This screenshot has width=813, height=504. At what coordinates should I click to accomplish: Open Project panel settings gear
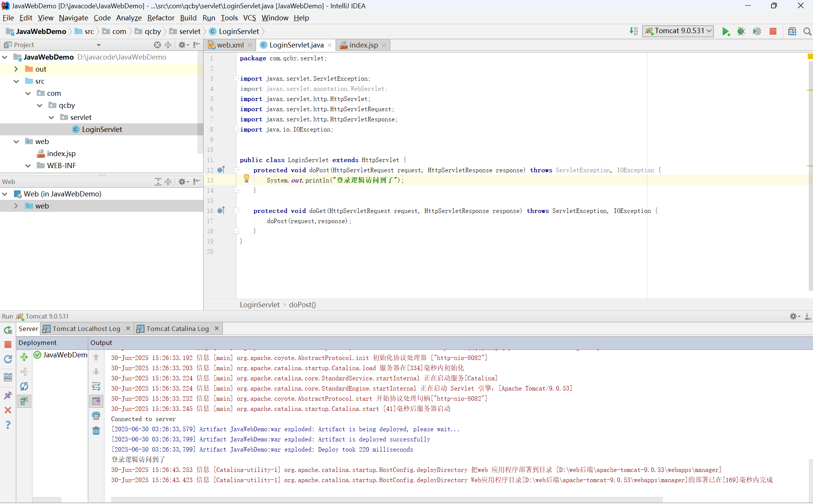(x=183, y=45)
